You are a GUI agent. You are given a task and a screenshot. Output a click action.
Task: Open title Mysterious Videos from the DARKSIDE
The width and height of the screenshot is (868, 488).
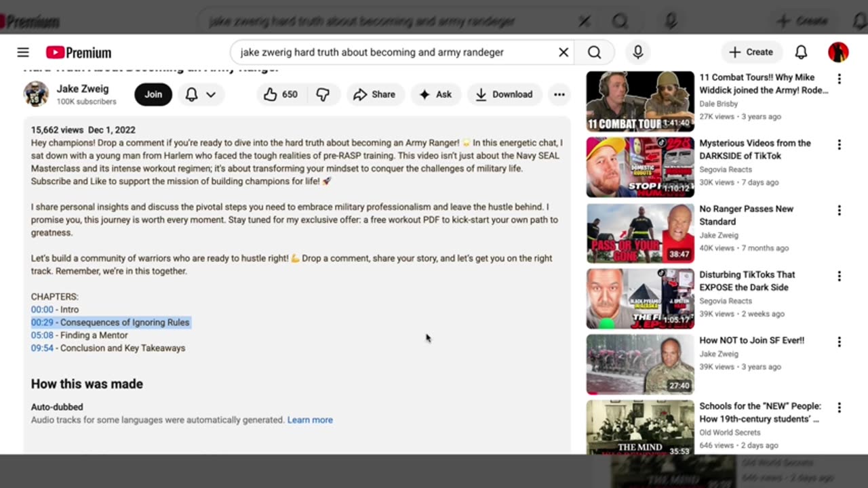(x=755, y=150)
